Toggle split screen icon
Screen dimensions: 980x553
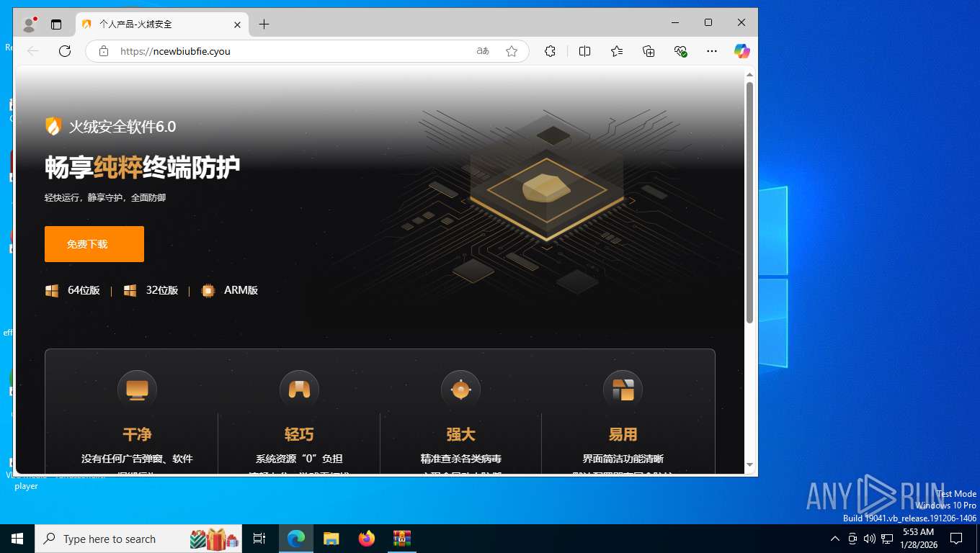point(584,51)
